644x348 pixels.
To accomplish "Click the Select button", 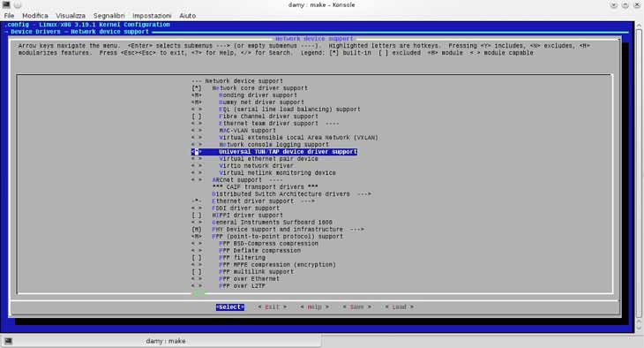I will coord(230,306).
